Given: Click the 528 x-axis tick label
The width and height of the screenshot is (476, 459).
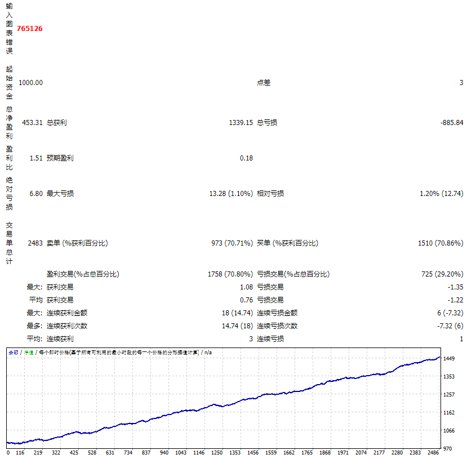Looking at the screenshot, I should tap(92, 453).
